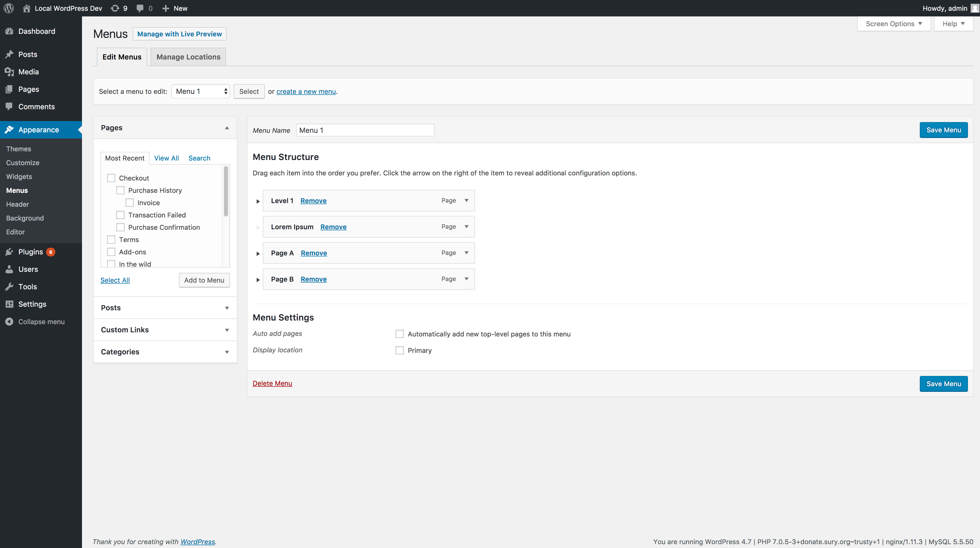Image resolution: width=980 pixels, height=548 pixels.
Task: Open Screen Options dropdown
Action: tap(894, 24)
